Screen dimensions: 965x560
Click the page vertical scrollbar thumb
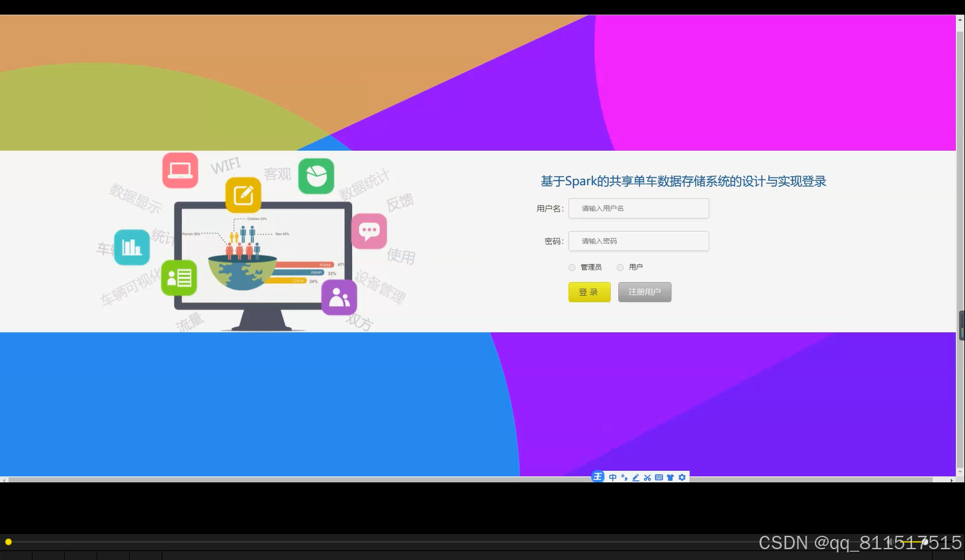961,248
